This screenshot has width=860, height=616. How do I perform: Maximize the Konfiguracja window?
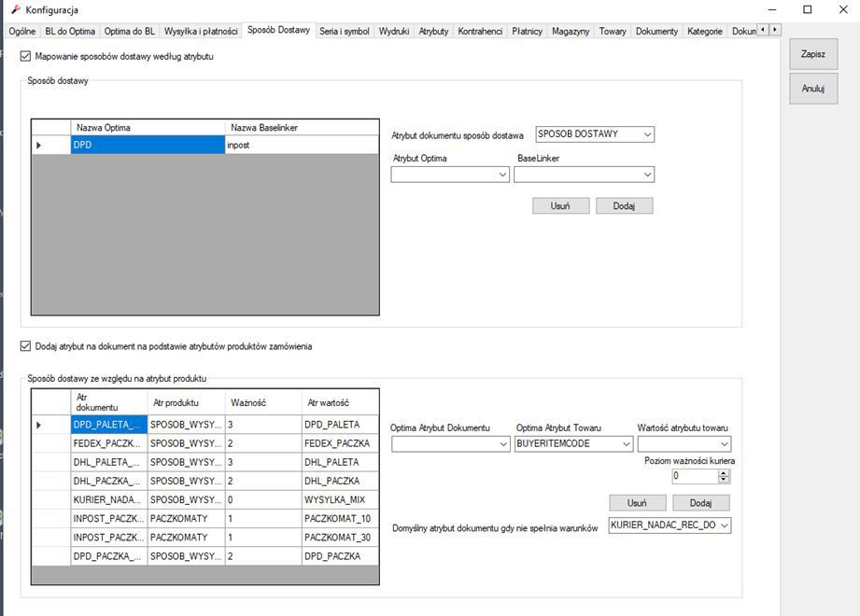pyautogui.click(x=808, y=9)
